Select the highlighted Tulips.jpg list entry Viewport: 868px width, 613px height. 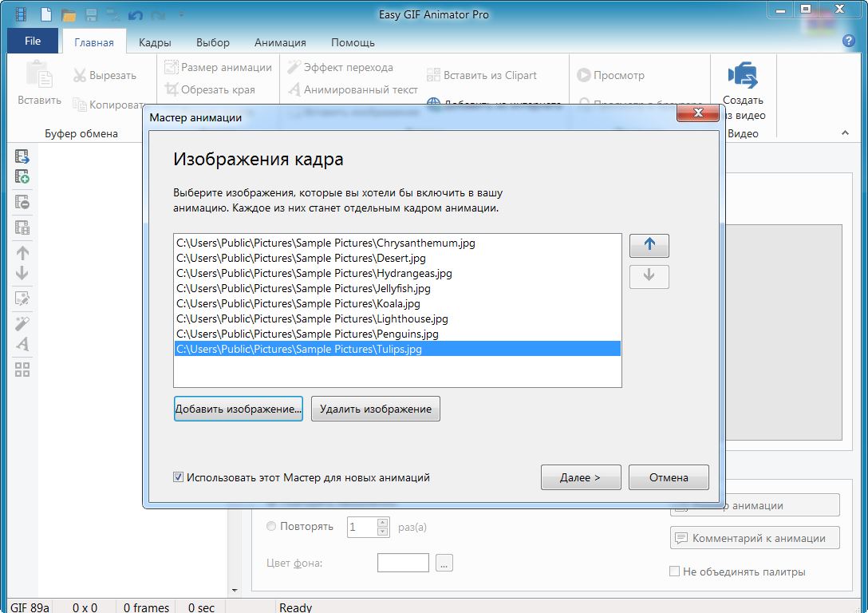tap(397, 349)
